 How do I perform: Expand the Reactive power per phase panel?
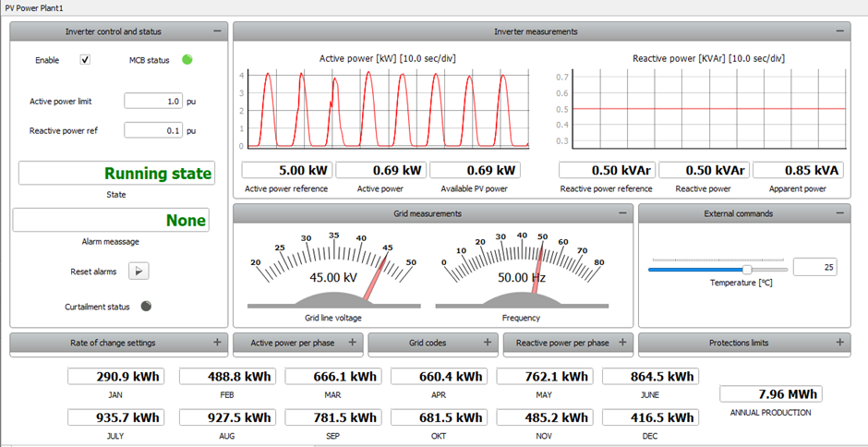click(x=622, y=343)
